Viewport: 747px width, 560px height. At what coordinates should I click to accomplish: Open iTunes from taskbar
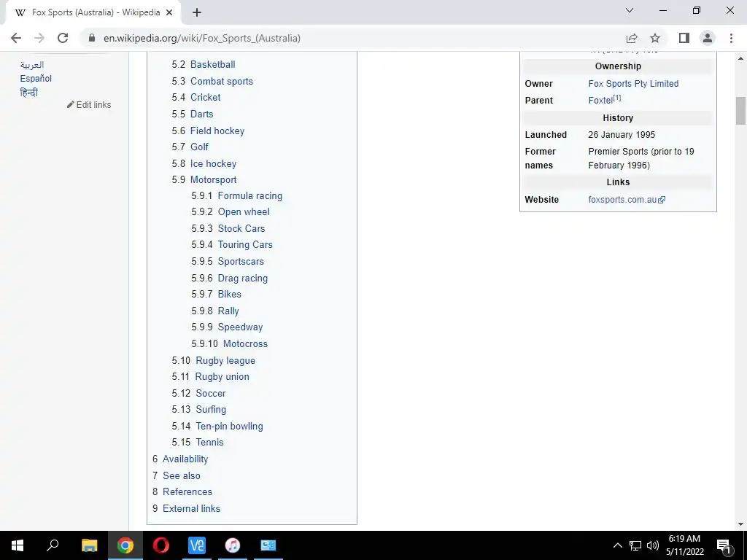[x=233, y=545]
